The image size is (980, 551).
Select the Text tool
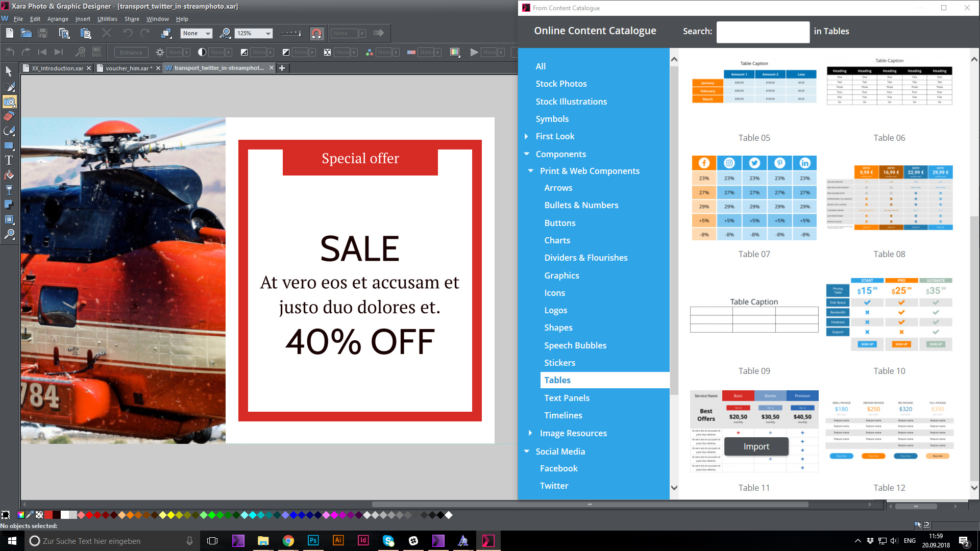tap(9, 160)
